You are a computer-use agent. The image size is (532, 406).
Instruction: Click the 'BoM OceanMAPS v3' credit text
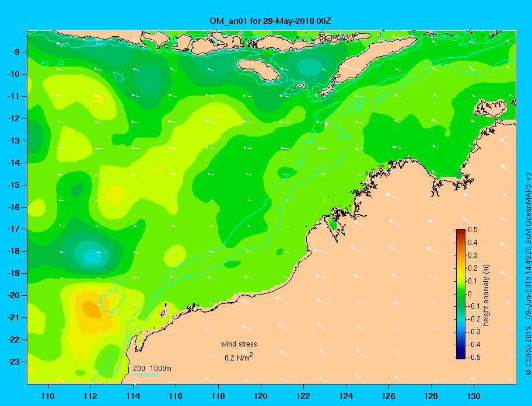(x=528, y=208)
